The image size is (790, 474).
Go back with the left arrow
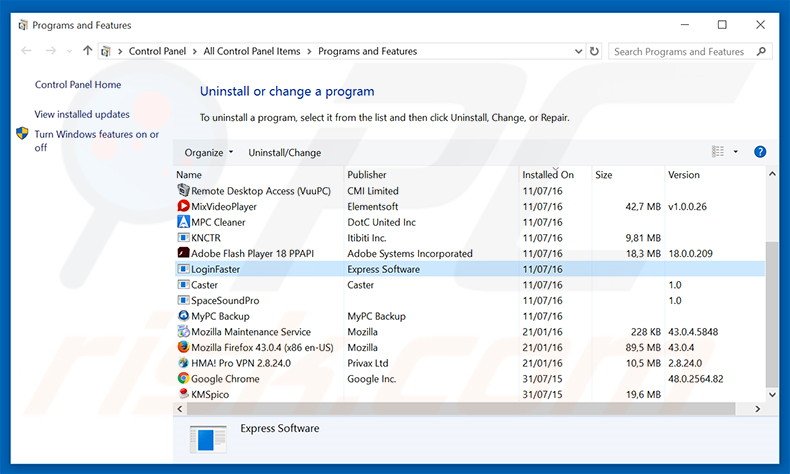[26, 50]
